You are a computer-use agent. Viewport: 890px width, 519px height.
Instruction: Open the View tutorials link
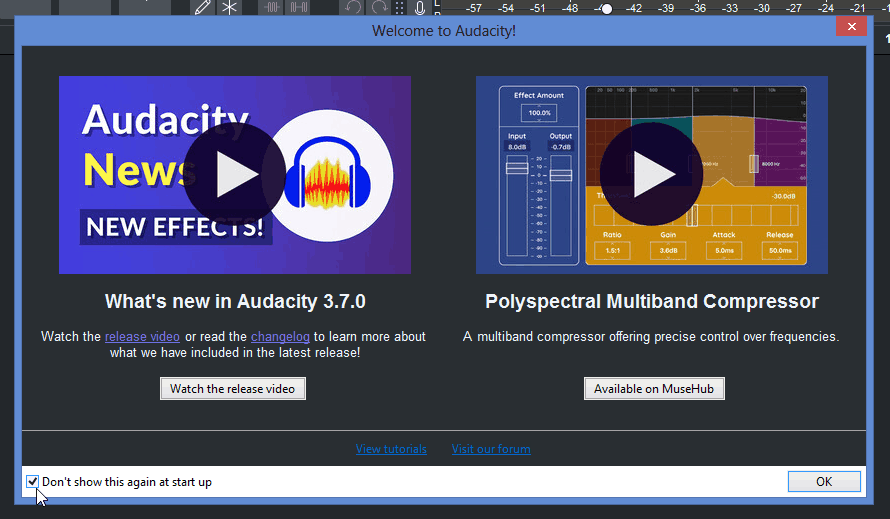[x=391, y=449]
